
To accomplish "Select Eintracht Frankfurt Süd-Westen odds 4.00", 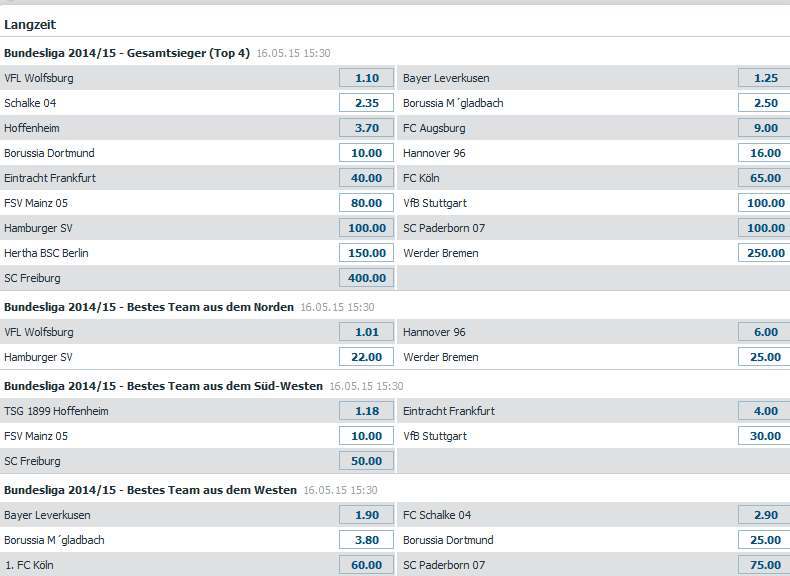I will click(764, 411).
